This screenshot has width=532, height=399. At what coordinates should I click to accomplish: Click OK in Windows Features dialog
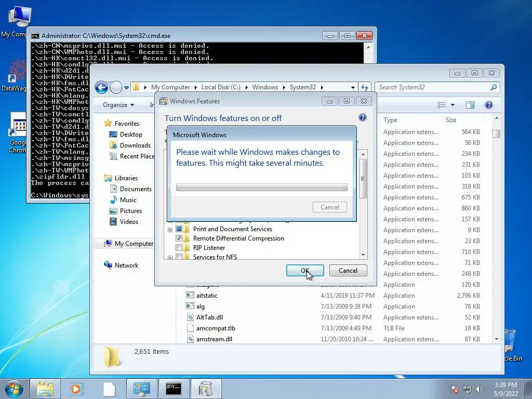point(305,270)
